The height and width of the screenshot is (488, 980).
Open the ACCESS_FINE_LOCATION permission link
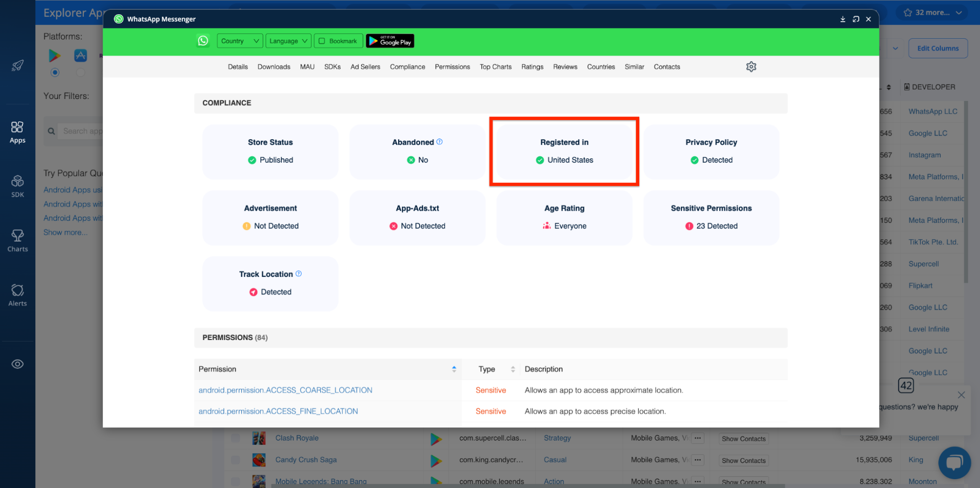(278, 411)
